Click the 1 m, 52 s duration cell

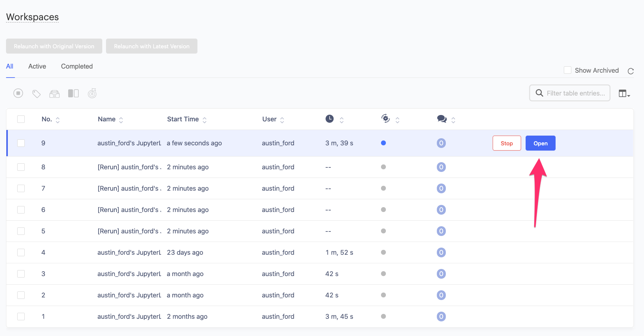point(339,252)
